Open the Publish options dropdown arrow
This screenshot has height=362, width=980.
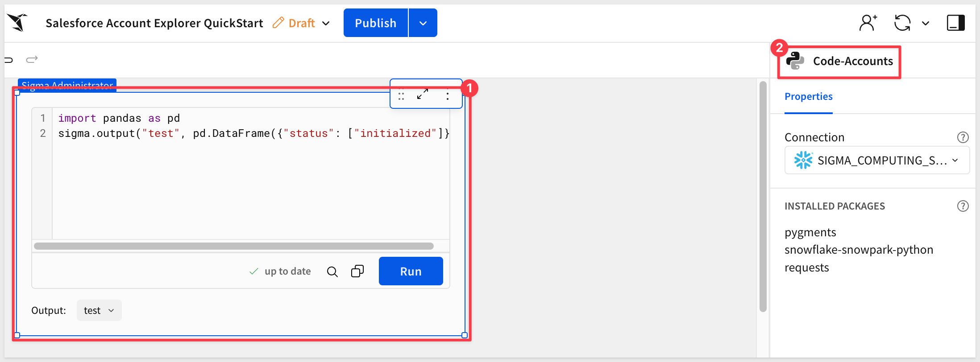coord(423,23)
